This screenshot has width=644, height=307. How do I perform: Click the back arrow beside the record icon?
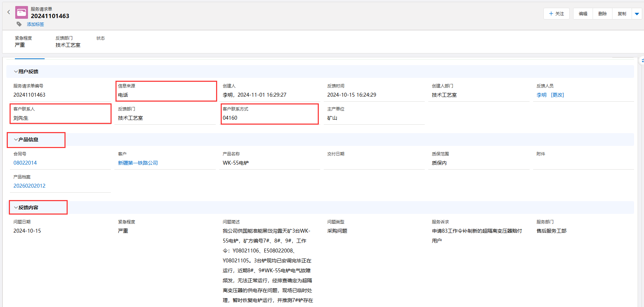click(x=9, y=12)
